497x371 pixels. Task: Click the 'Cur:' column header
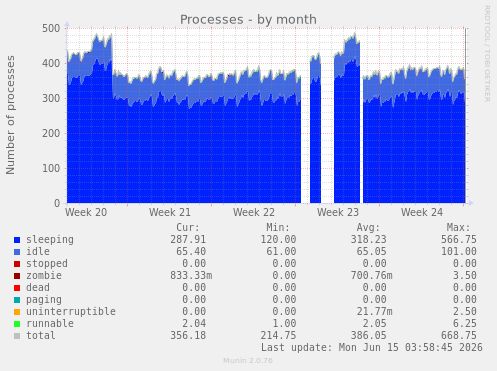pyautogui.click(x=188, y=228)
